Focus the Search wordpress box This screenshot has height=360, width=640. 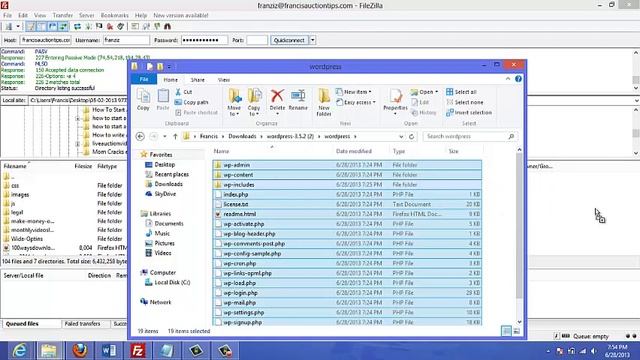[x=470, y=136]
